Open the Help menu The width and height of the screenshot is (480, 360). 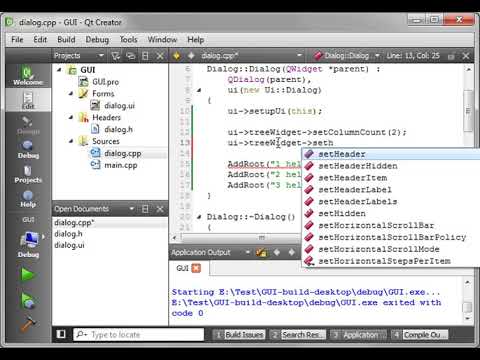195,40
